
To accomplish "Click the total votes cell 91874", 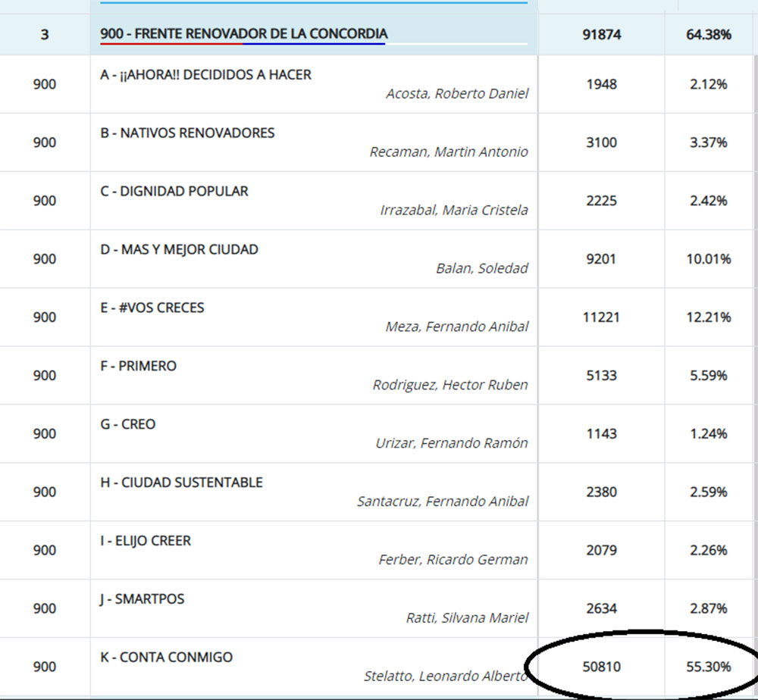I will [602, 35].
